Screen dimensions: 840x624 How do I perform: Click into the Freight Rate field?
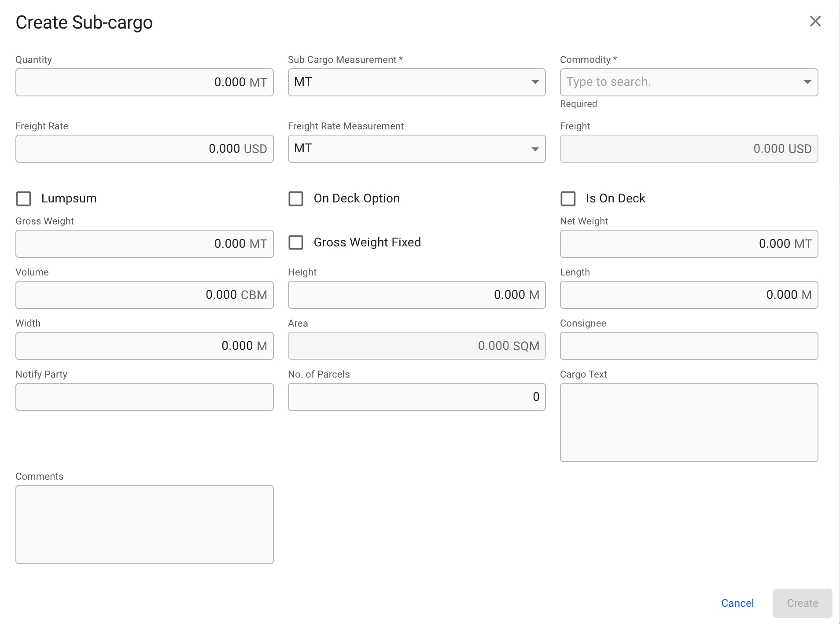(144, 149)
